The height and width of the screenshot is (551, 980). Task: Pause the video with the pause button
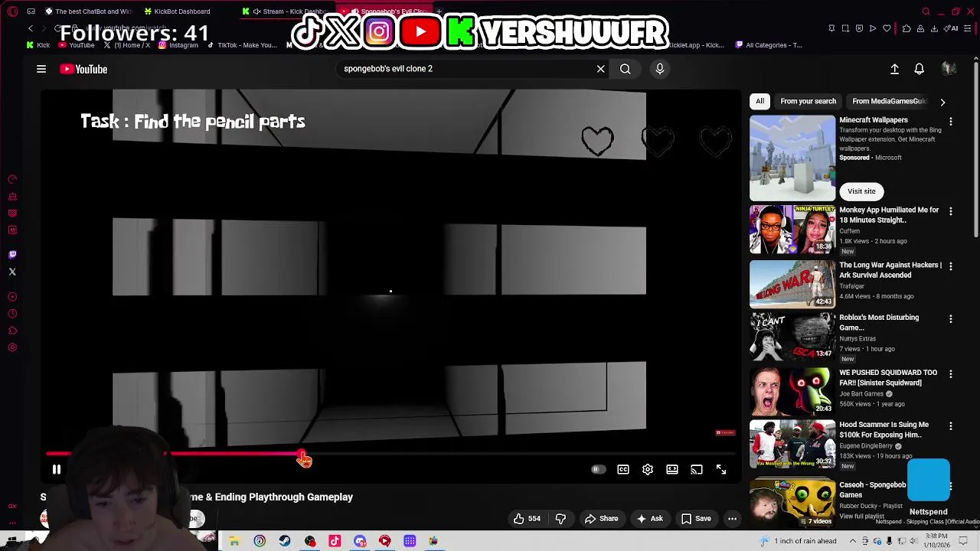coord(57,469)
